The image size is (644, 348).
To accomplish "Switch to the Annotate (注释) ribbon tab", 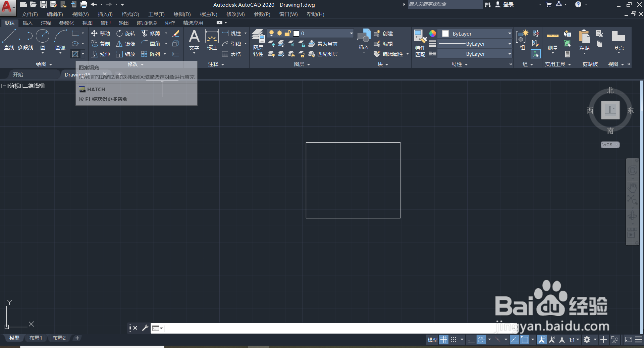I will click(x=46, y=23).
